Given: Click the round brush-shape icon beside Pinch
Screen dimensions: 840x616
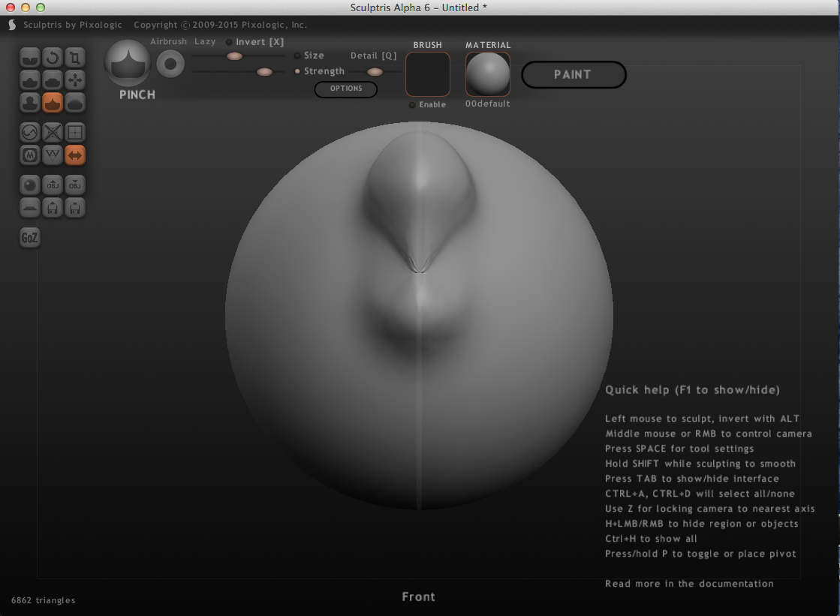Looking at the screenshot, I should 170,65.
